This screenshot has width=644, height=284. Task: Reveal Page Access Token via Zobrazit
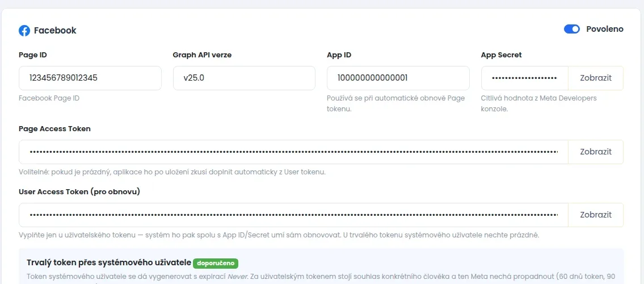click(596, 152)
